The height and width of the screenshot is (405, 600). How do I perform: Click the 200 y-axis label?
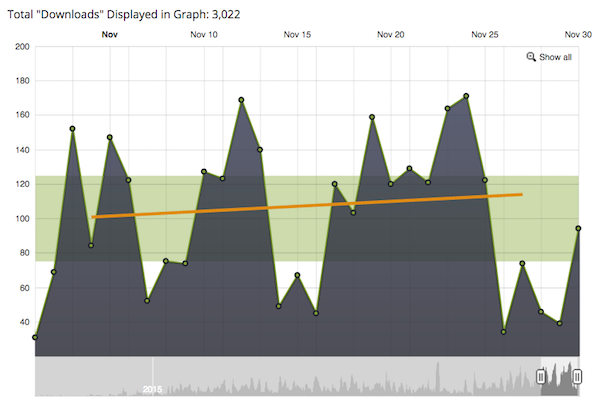(x=21, y=47)
